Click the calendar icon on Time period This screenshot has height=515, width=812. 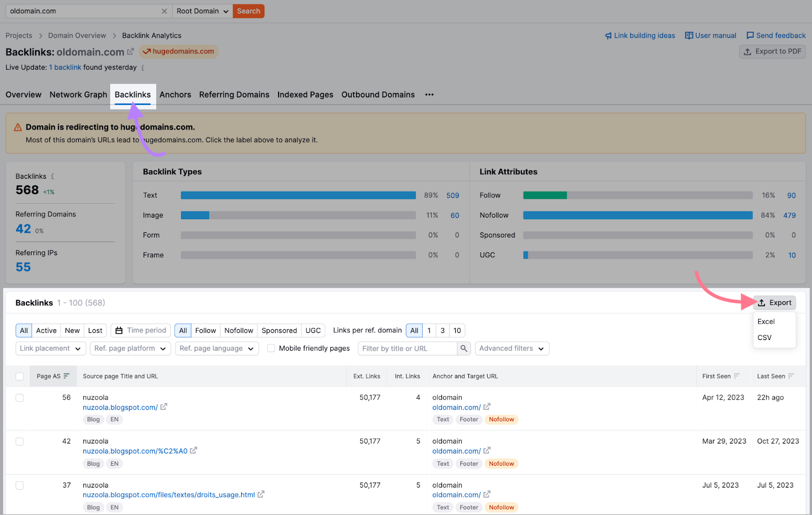coord(119,330)
